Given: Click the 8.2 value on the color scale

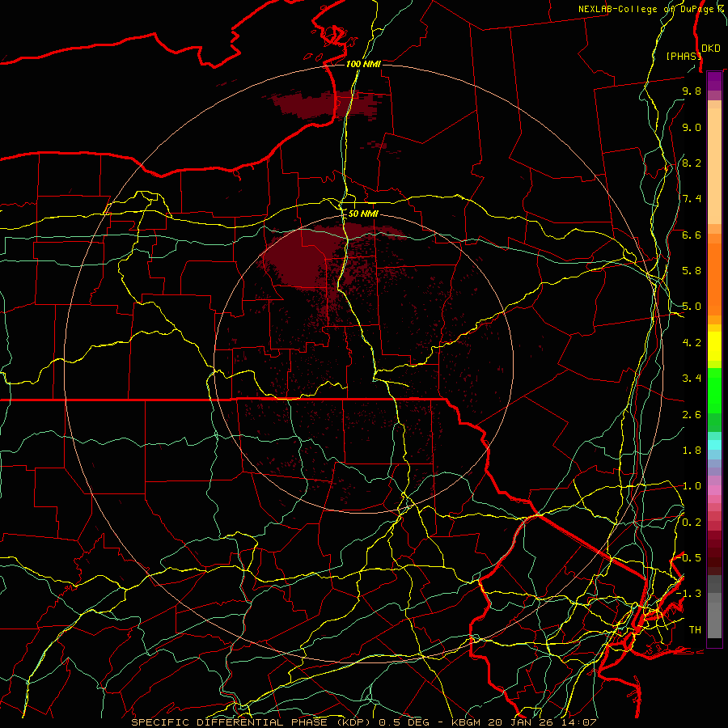Looking at the screenshot, I should point(692,163).
